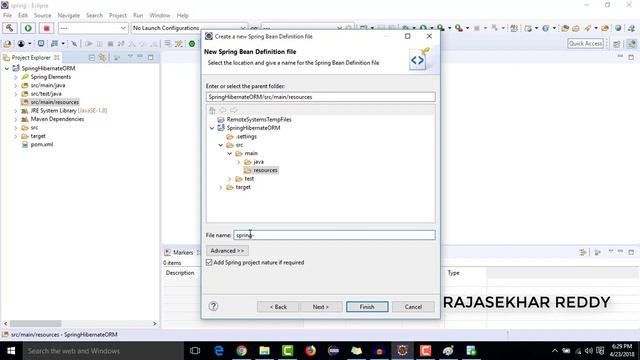Open the Run menu
Viewport: 640px width, 360px height.
[138, 15]
